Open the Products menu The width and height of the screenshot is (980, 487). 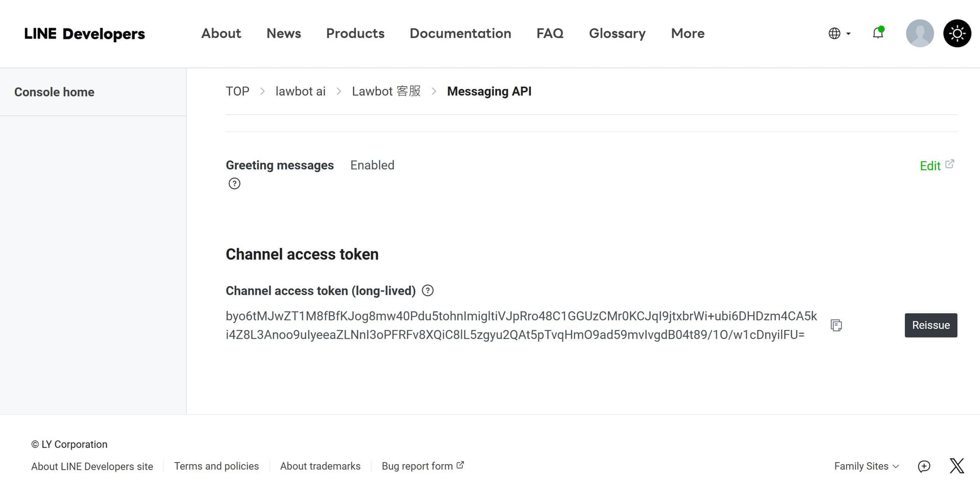tap(355, 33)
